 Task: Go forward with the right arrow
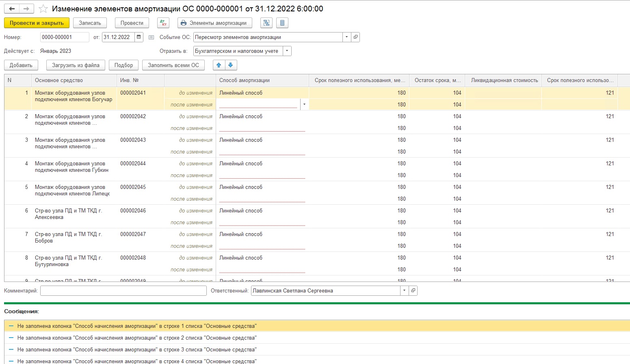[x=26, y=9]
